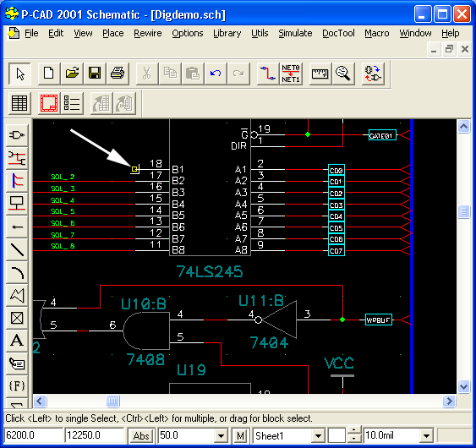Click the X coordinate field 6200.0
The width and height of the screenshot is (476, 448).
(x=33, y=435)
